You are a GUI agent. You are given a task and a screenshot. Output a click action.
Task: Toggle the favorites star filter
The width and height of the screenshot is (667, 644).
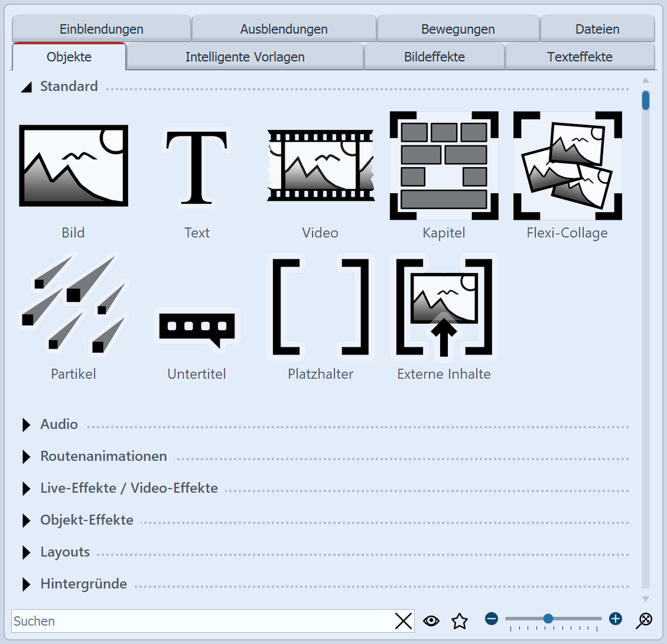[x=459, y=620]
